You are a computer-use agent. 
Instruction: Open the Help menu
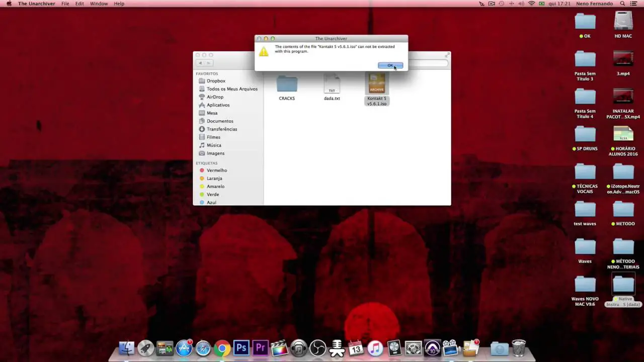pos(119,4)
